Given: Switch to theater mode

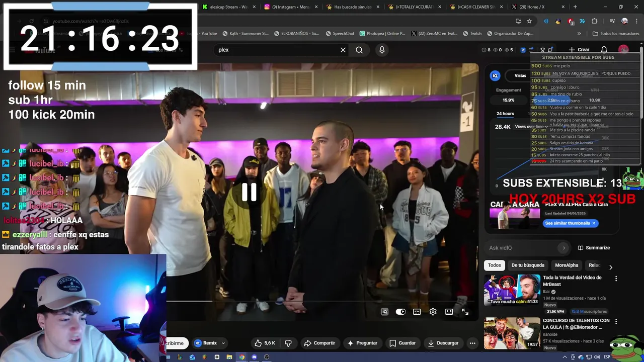Looking at the screenshot, I should coord(449,312).
